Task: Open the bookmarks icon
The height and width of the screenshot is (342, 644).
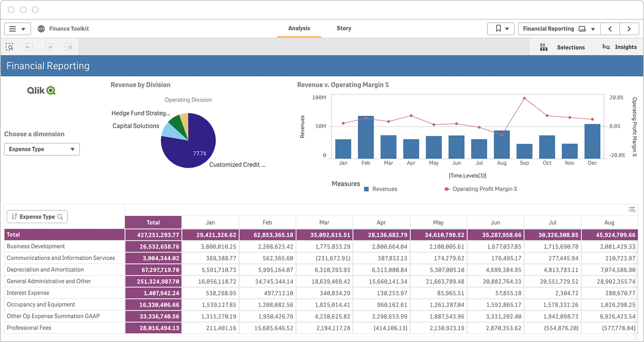Action: (498, 29)
